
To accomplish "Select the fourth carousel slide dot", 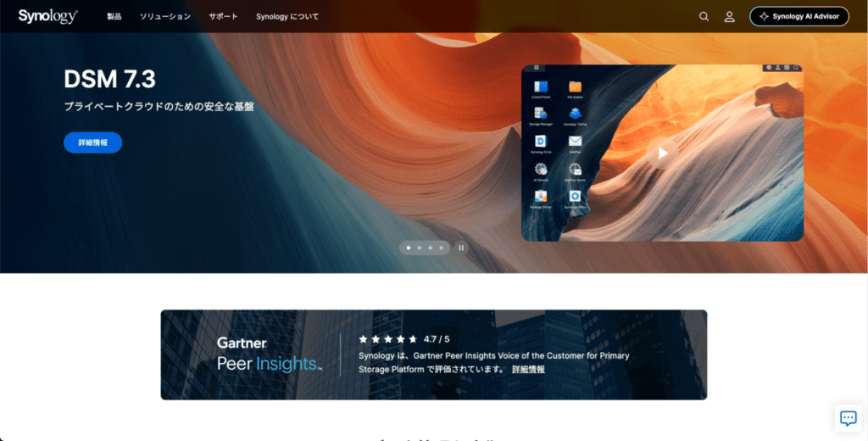I will (441, 248).
